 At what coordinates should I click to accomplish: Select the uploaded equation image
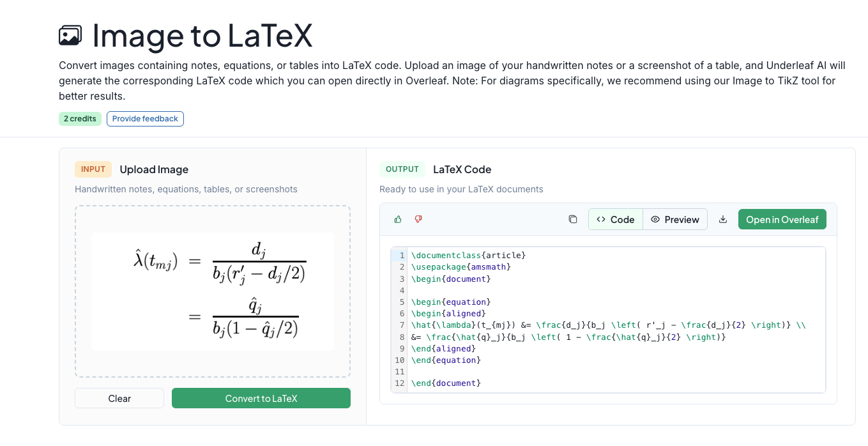[x=212, y=291]
